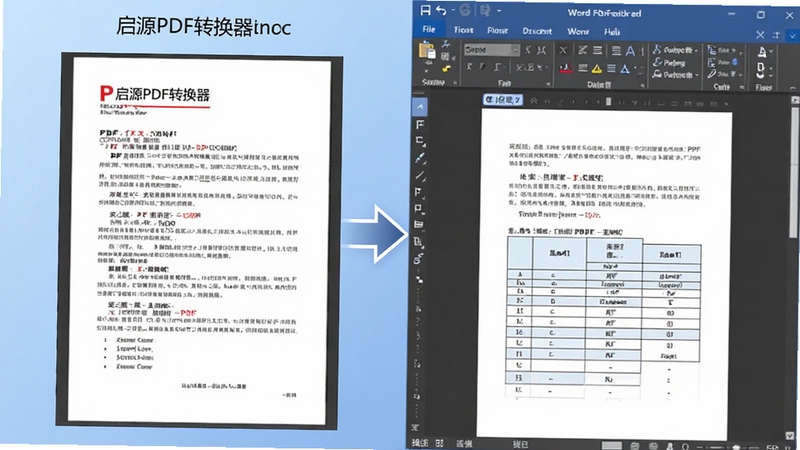The image size is (800, 450).
Task: Click the scroll-up arrow of Word's vertical scrollbar
Action: (795, 101)
